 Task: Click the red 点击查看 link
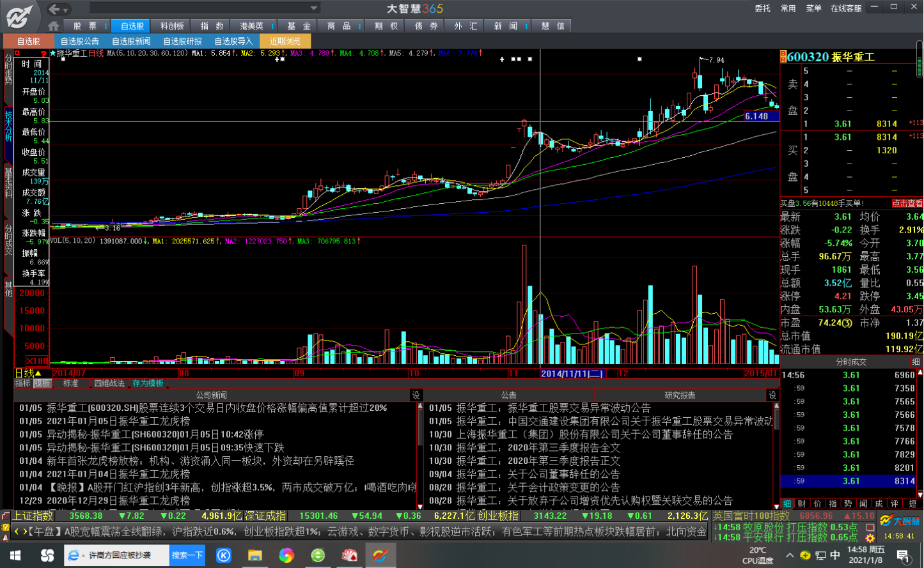pyautogui.click(x=907, y=204)
